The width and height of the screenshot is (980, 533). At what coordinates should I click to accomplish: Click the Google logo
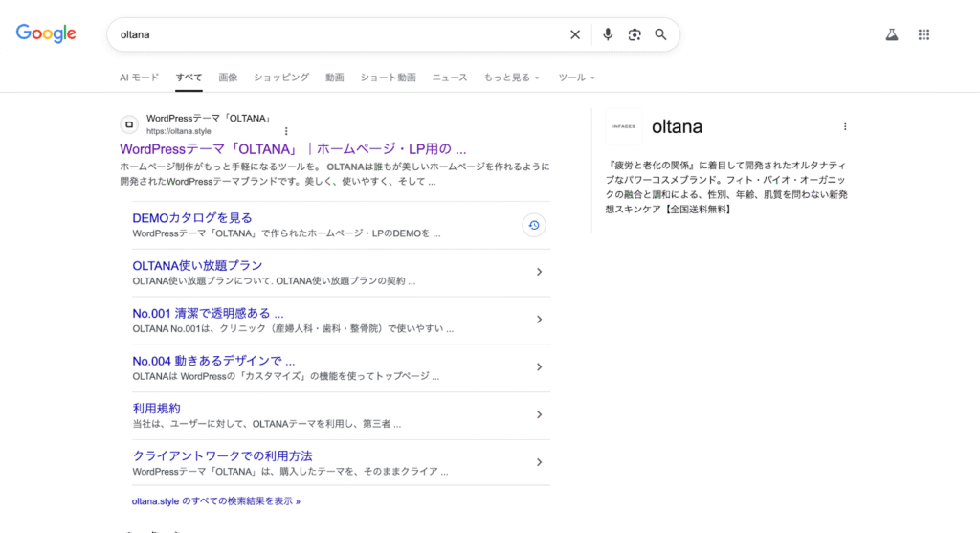pyautogui.click(x=46, y=34)
